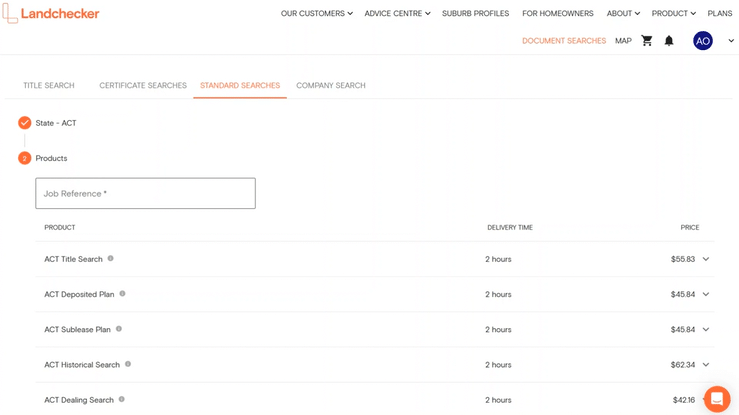The width and height of the screenshot is (739, 415).
Task: Click the DELIVERY TIME column header
Action: [510, 228]
